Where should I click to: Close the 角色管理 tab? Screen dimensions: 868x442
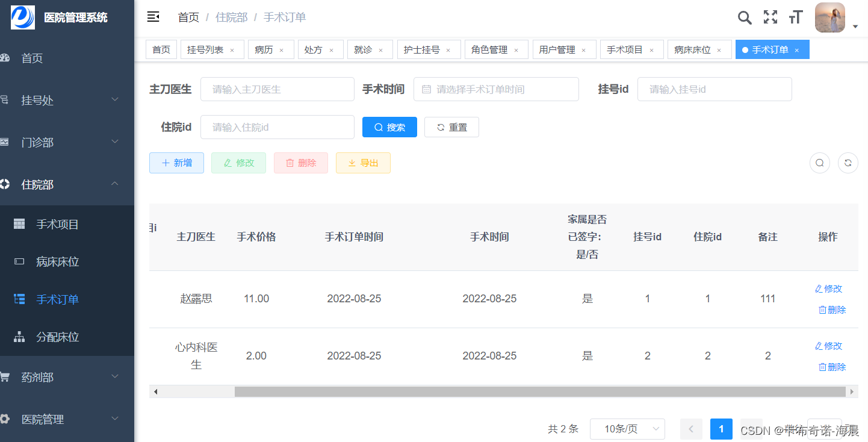(516, 51)
